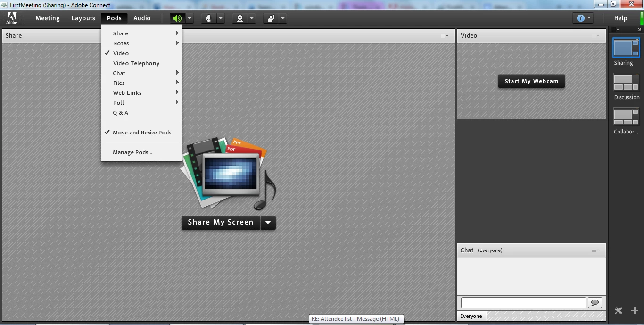Select the Sharing layout thumbnail

pyautogui.click(x=626, y=48)
